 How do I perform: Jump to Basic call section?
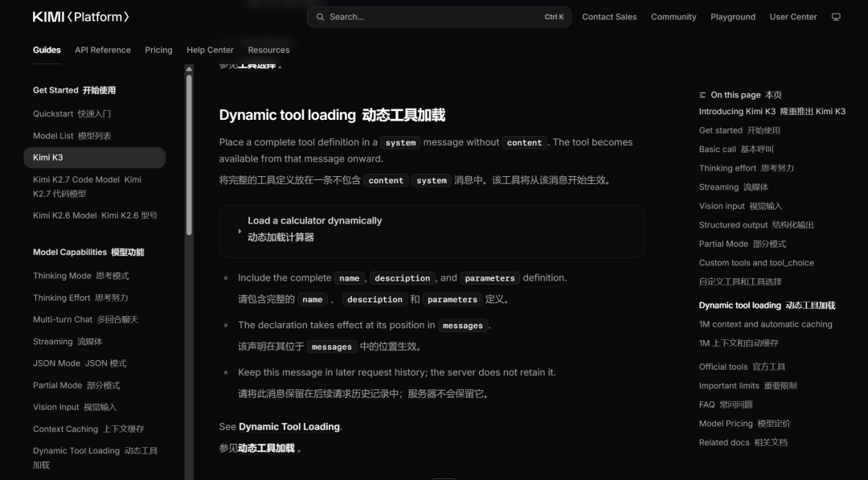[736, 150]
